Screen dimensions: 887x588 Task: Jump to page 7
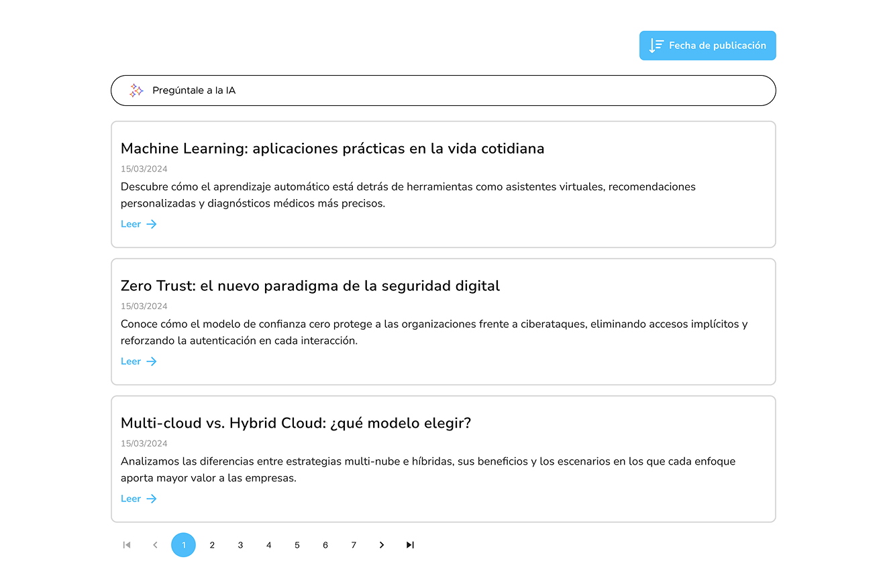[354, 545]
